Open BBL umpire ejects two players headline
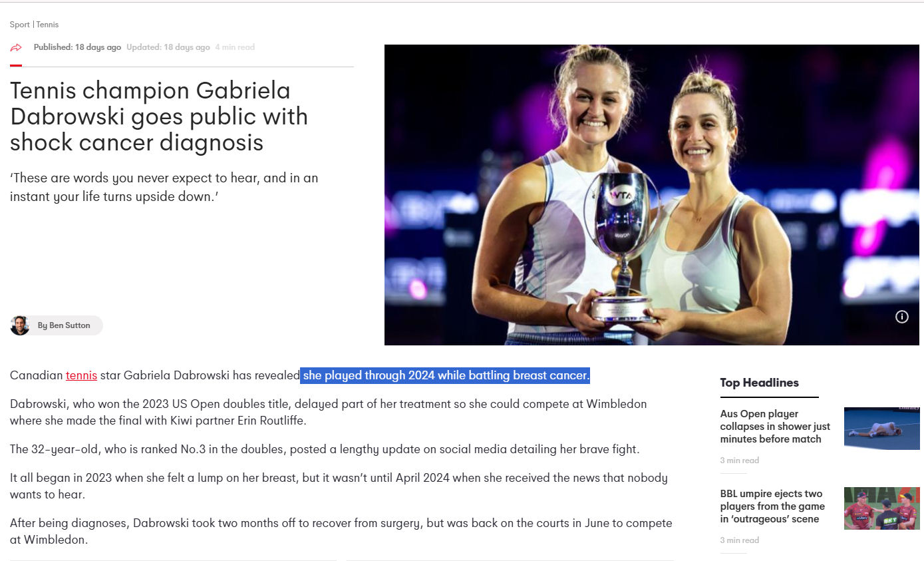The image size is (924, 561). [772, 506]
